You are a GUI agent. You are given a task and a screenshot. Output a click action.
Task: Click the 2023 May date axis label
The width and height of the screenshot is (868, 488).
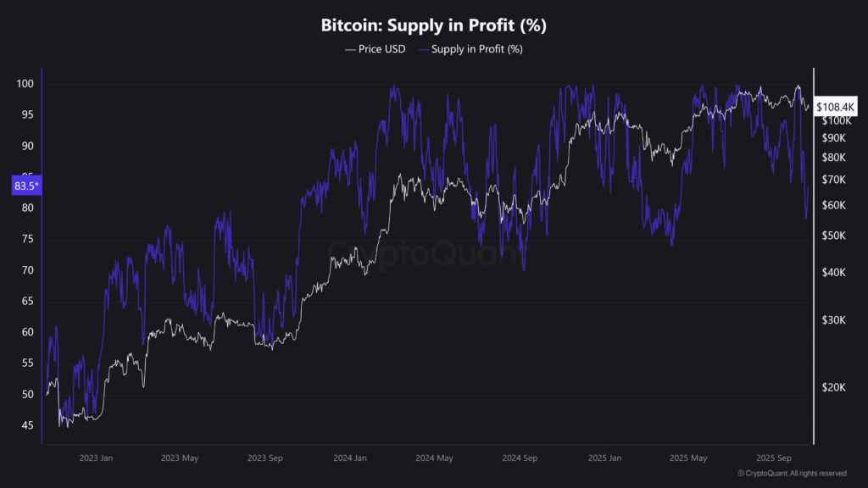pyautogui.click(x=180, y=458)
